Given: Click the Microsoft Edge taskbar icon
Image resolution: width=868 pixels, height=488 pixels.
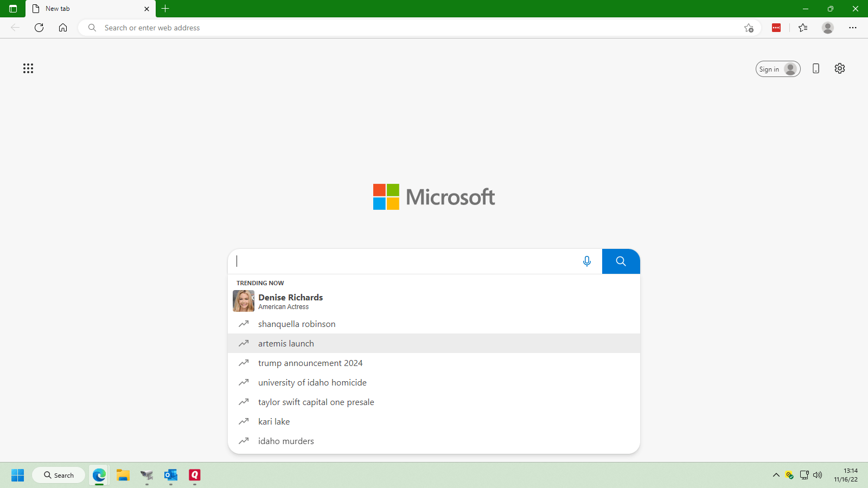Looking at the screenshot, I should pyautogui.click(x=99, y=475).
